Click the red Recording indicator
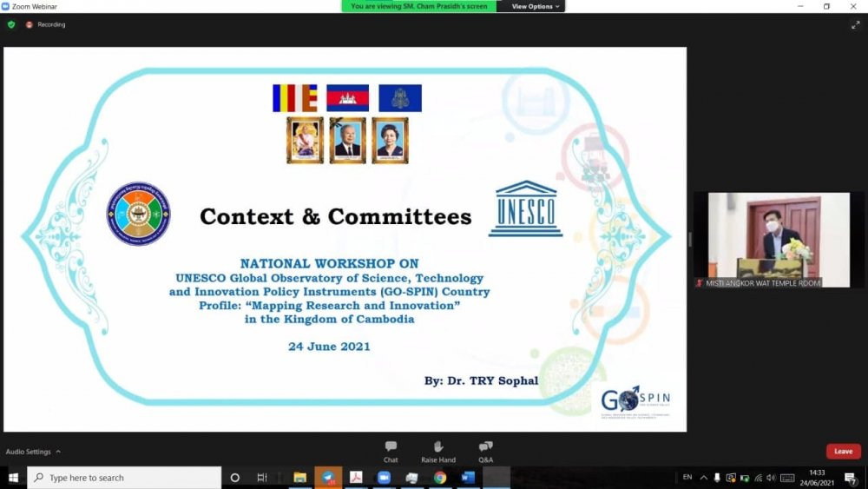The image size is (868, 489). [x=45, y=24]
